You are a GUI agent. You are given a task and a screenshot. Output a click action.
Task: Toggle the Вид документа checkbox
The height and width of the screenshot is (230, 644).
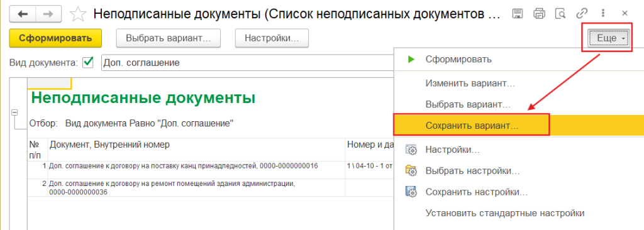click(88, 63)
